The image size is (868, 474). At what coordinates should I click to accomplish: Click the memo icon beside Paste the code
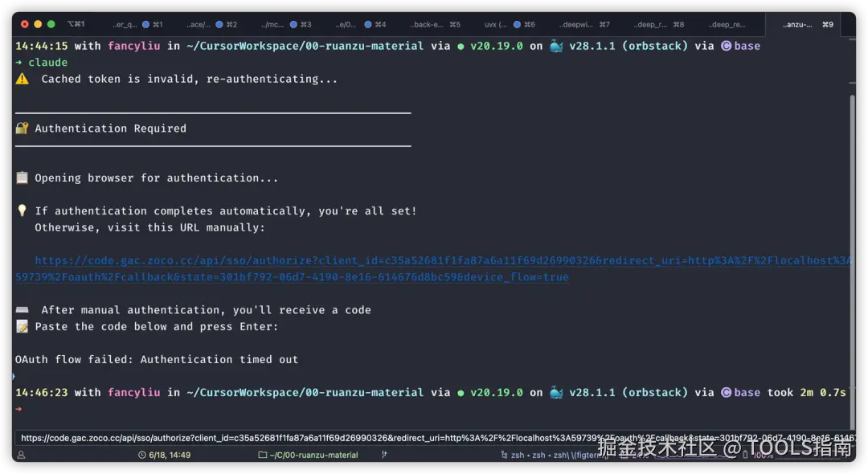[x=23, y=326]
